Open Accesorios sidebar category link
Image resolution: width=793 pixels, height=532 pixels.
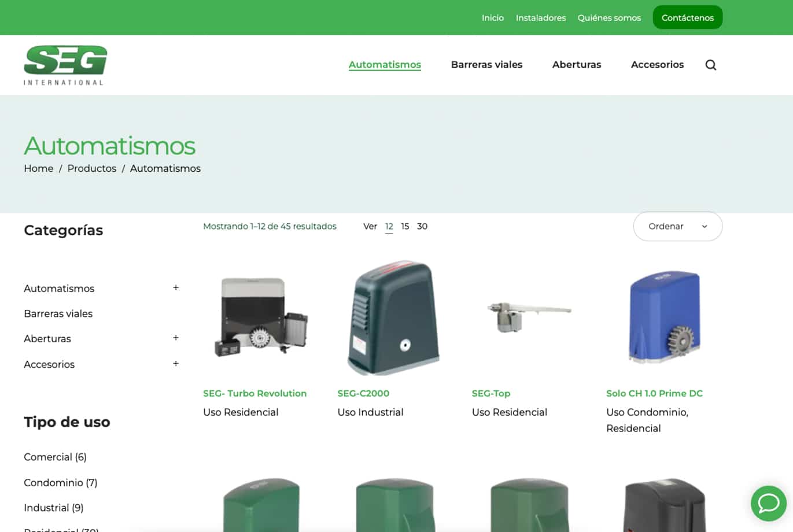(49, 364)
